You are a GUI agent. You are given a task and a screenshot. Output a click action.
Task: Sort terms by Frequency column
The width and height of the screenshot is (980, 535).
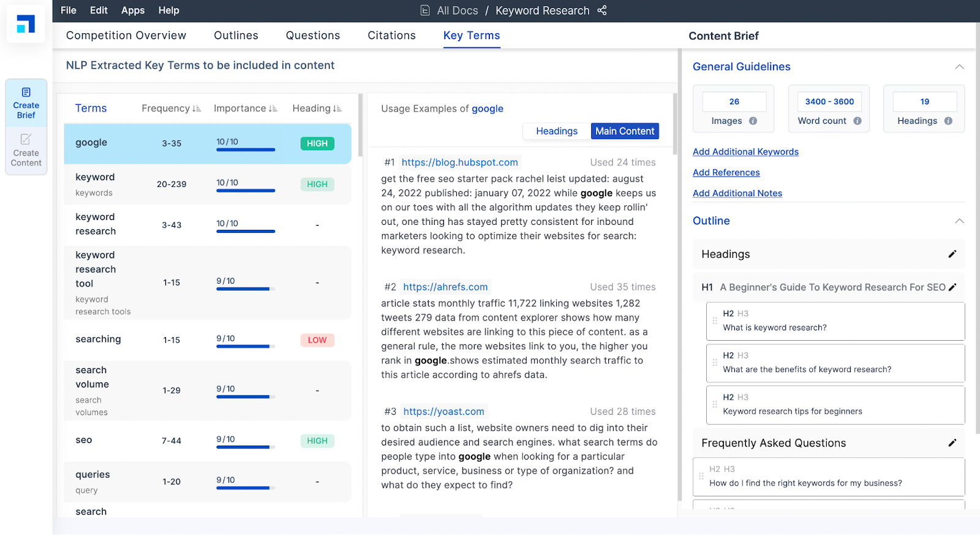[x=171, y=108]
